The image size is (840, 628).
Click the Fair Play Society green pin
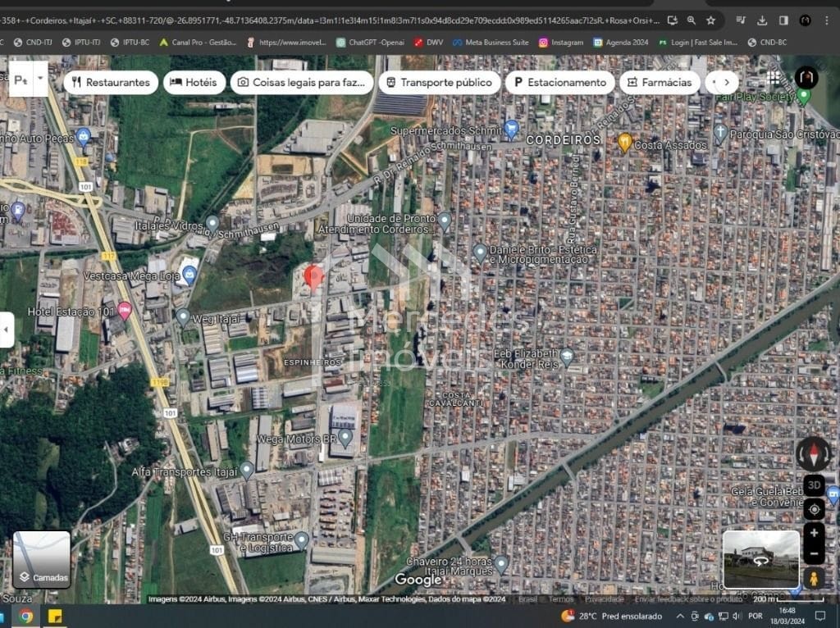coord(803,97)
